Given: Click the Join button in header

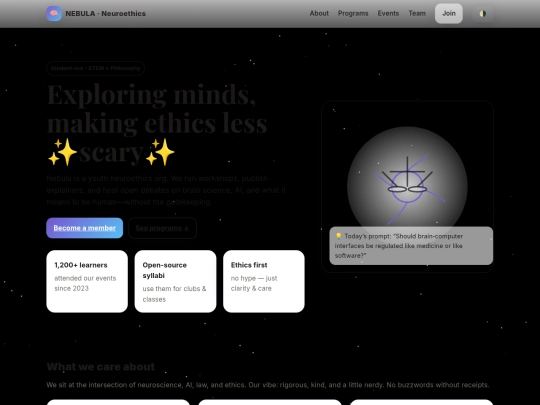Looking at the screenshot, I should coord(449,13).
